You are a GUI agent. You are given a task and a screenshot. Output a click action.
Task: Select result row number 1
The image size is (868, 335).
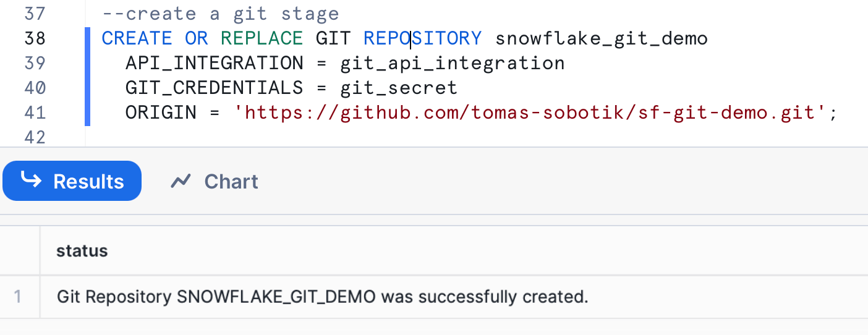pos(18,297)
